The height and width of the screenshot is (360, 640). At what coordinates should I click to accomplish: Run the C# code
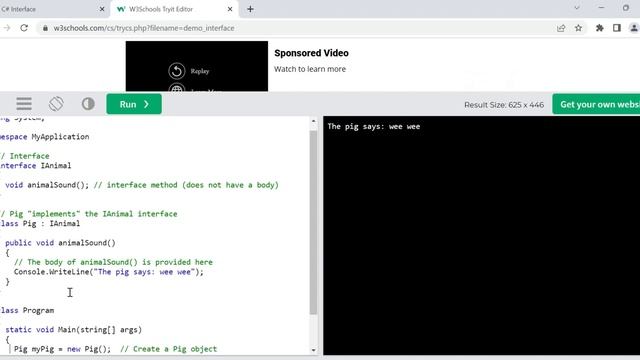coord(134,104)
